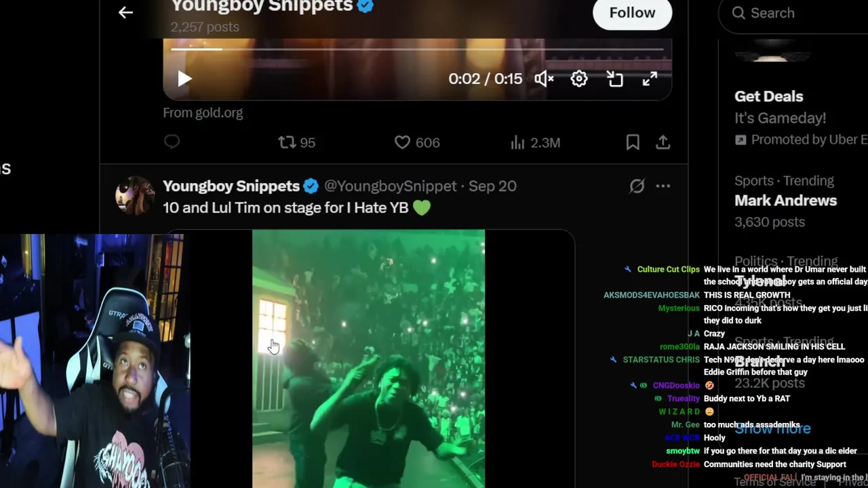Repost the post showing 95 reposts

point(296,142)
